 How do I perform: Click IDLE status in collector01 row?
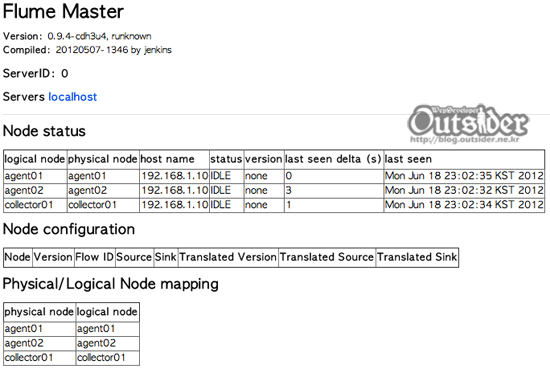pos(226,205)
